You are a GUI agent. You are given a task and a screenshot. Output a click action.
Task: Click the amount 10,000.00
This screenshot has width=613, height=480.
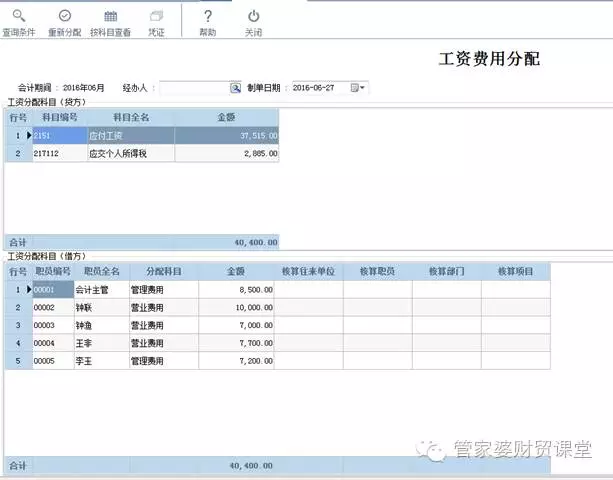[x=236, y=308]
